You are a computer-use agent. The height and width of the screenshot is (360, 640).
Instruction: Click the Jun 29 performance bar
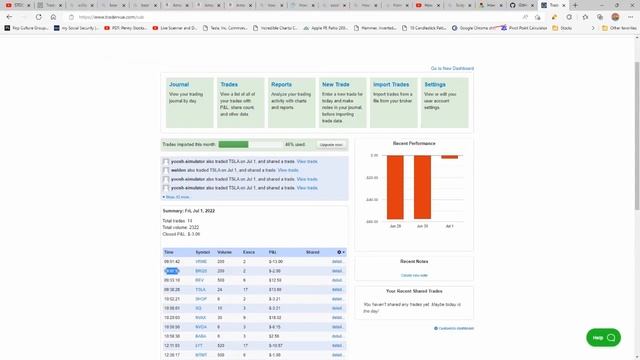(x=395, y=187)
